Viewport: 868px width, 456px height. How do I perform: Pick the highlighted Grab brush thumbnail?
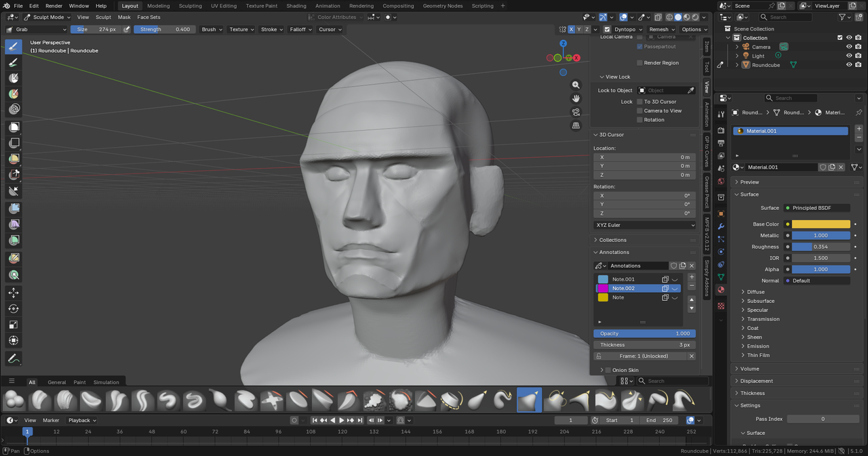(529, 400)
